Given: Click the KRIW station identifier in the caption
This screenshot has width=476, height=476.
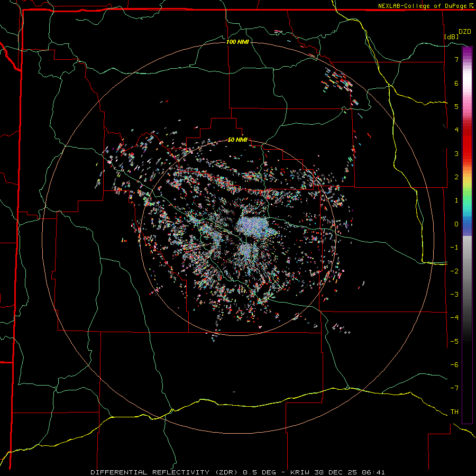Looking at the screenshot, I should 301,472.
